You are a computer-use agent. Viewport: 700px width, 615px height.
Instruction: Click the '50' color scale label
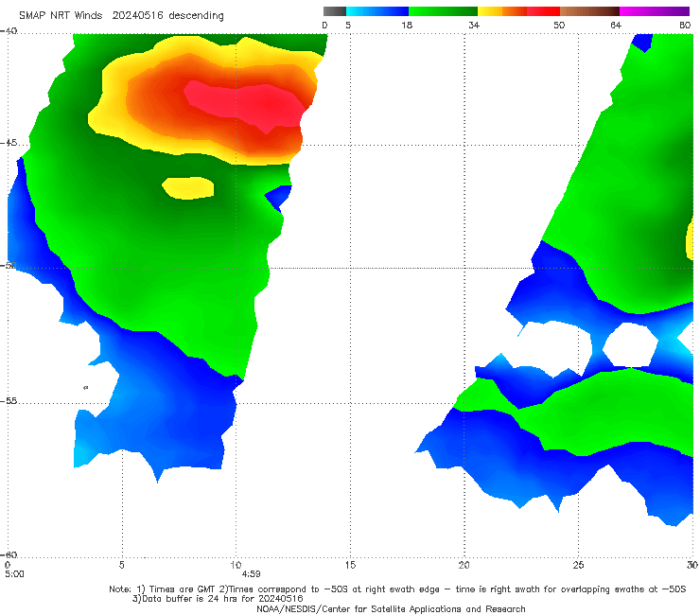point(559,26)
